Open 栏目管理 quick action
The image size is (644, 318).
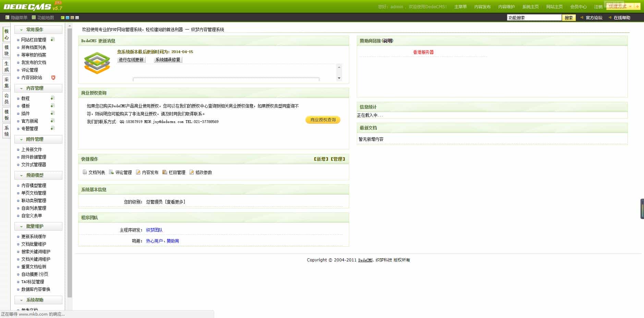pyautogui.click(x=174, y=172)
